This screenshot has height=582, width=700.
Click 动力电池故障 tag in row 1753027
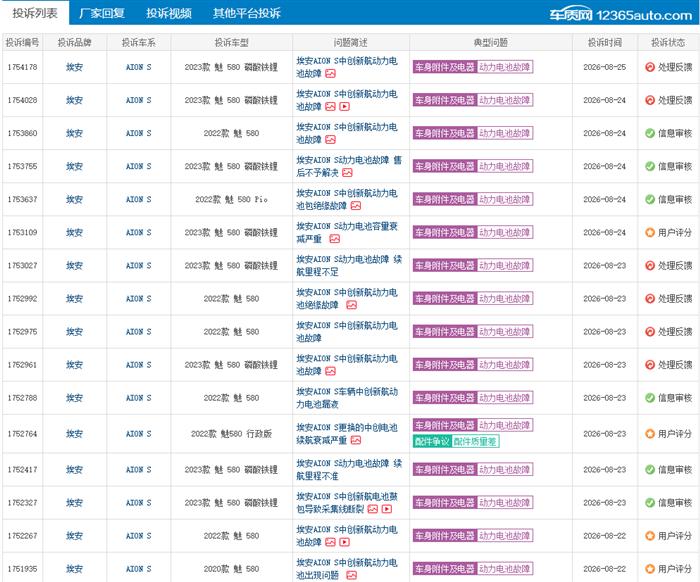point(505,266)
